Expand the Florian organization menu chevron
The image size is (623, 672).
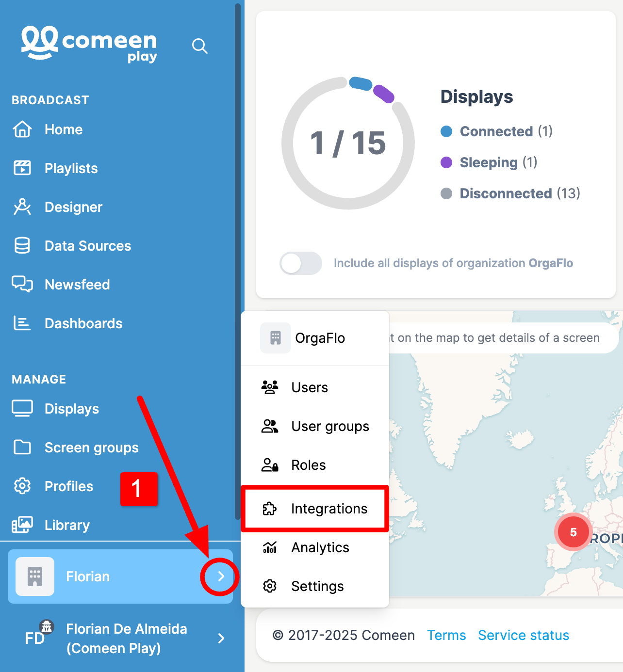point(221,576)
